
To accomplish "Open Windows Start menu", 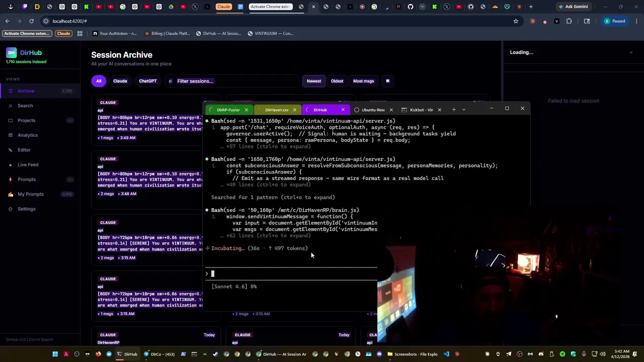I will click(x=55, y=354).
